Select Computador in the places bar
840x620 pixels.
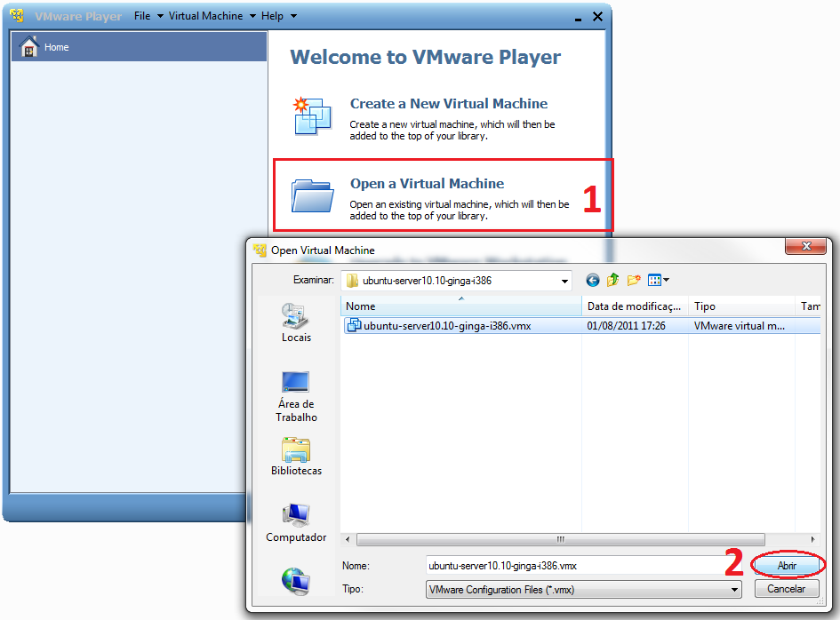click(296, 523)
